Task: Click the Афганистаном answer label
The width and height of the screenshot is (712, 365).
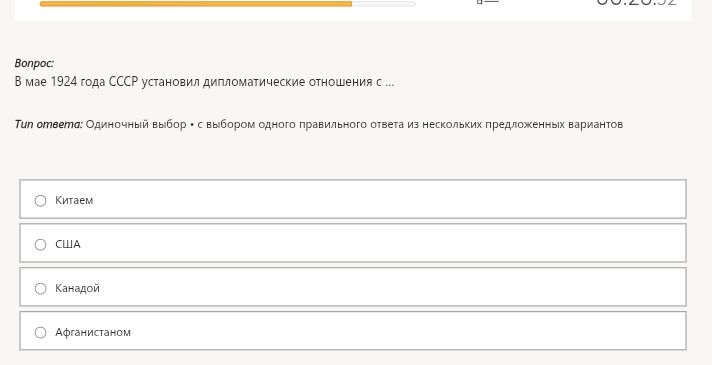Action: coord(93,332)
